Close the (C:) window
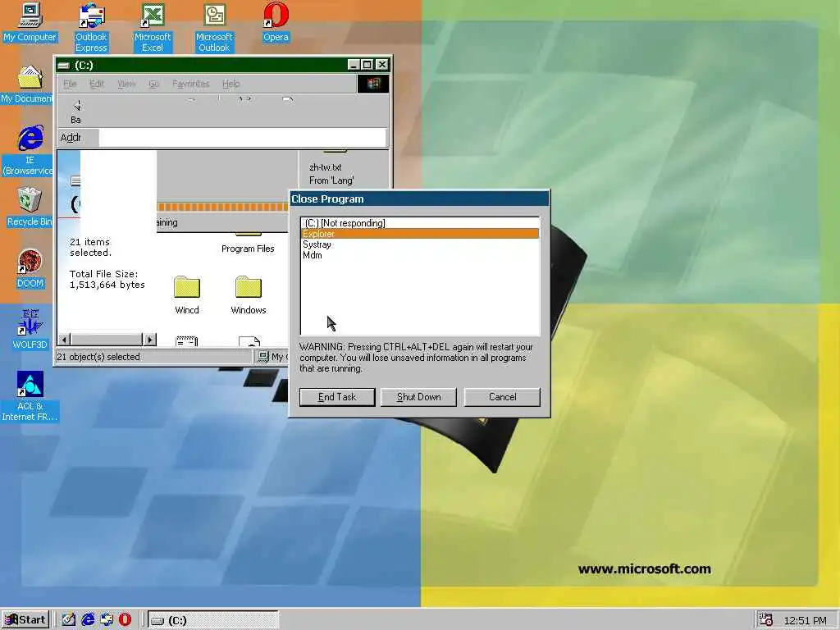Image resolution: width=840 pixels, height=630 pixels. pyautogui.click(x=382, y=65)
